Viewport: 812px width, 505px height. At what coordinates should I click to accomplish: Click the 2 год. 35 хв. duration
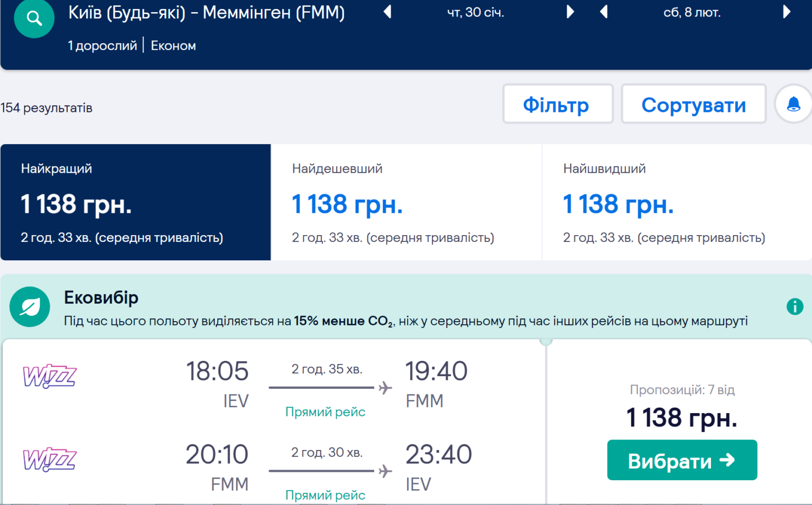tap(327, 369)
